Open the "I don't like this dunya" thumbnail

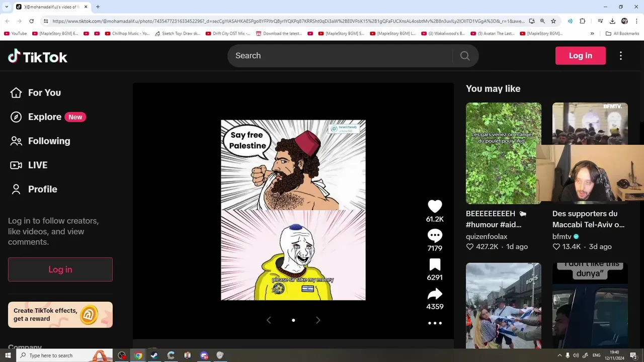590,305
